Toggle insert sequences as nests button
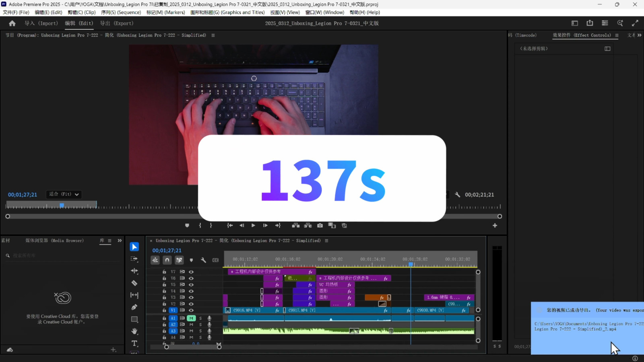 (x=155, y=260)
